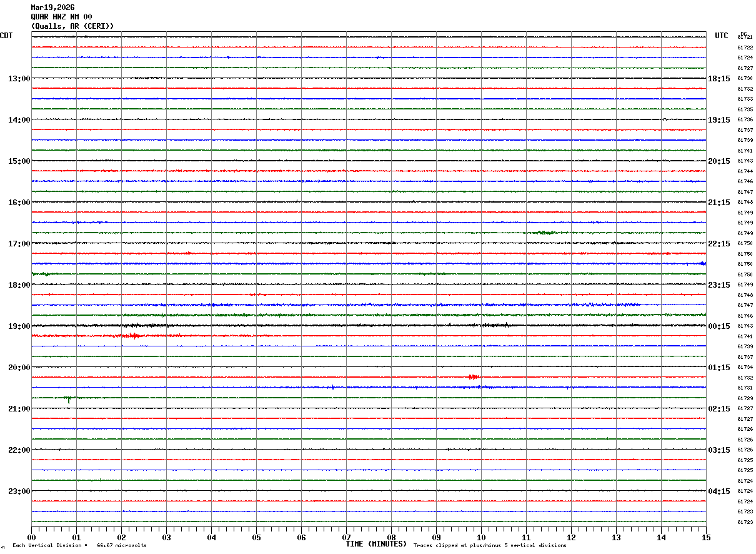Click DC value "61733"
Screen dimensions: 756x554
pyautogui.click(x=745, y=99)
